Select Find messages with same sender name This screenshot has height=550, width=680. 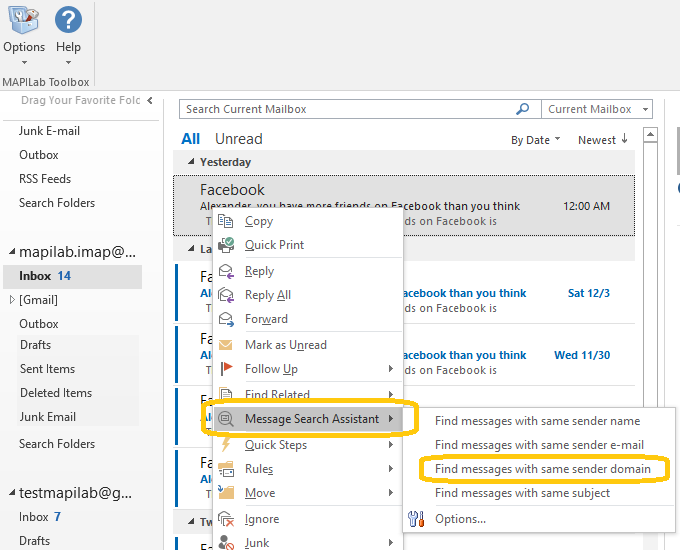tap(537, 421)
